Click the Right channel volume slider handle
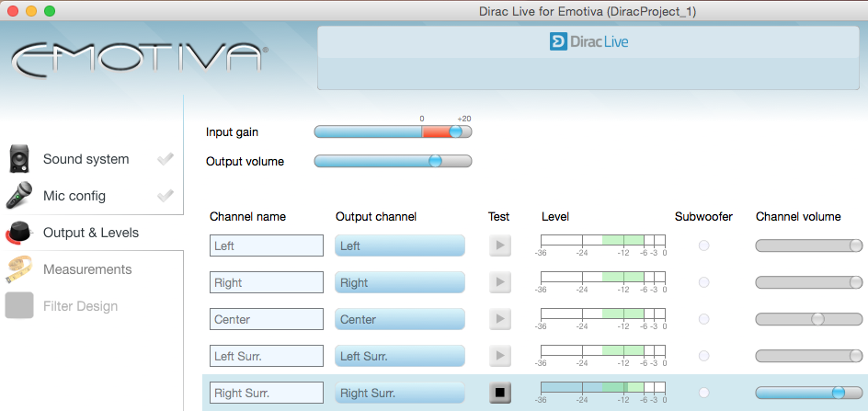This screenshot has height=411, width=868. pos(856,282)
